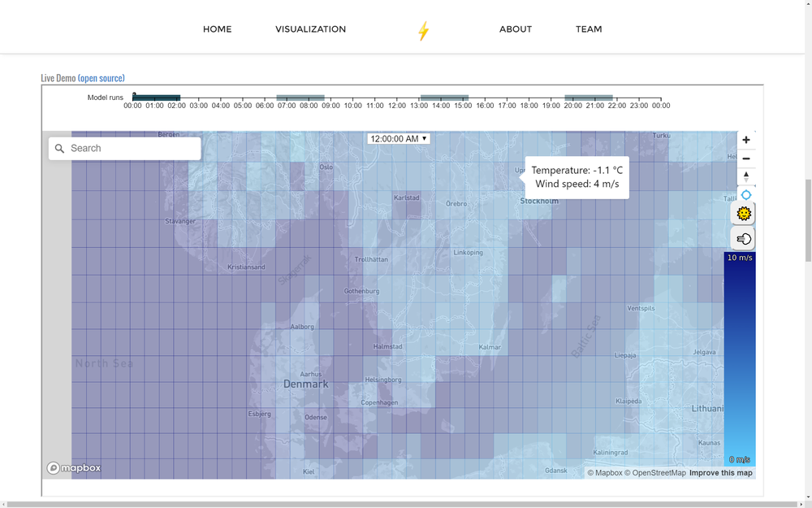
Task: Zoom out the map with minus button
Action: click(x=745, y=158)
